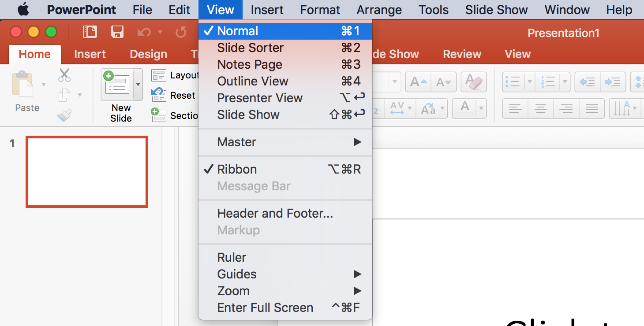Click the Clear Formatting eraser icon
Screen dimensions: 644x326
pyautogui.click(x=474, y=82)
